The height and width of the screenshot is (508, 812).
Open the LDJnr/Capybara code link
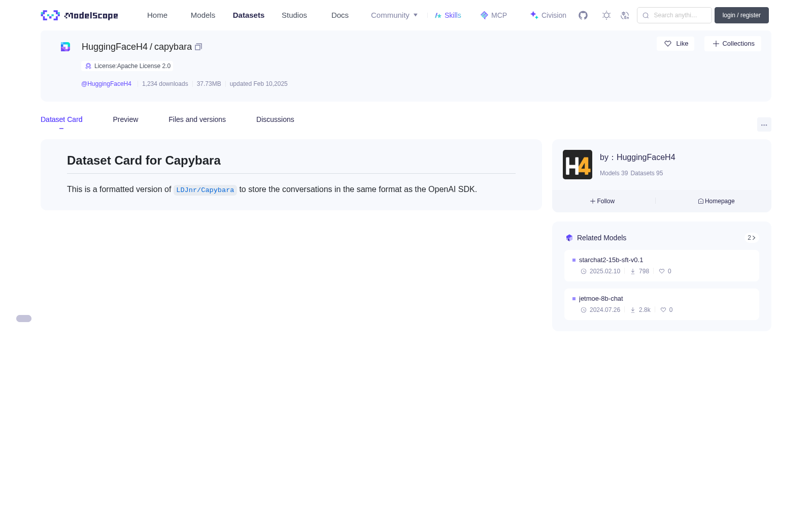click(x=205, y=190)
